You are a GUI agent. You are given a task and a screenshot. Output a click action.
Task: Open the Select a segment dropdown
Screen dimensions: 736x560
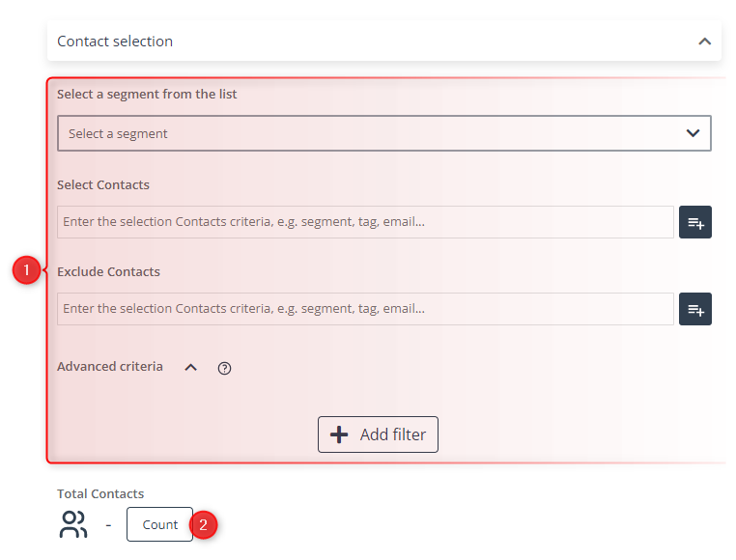point(384,133)
